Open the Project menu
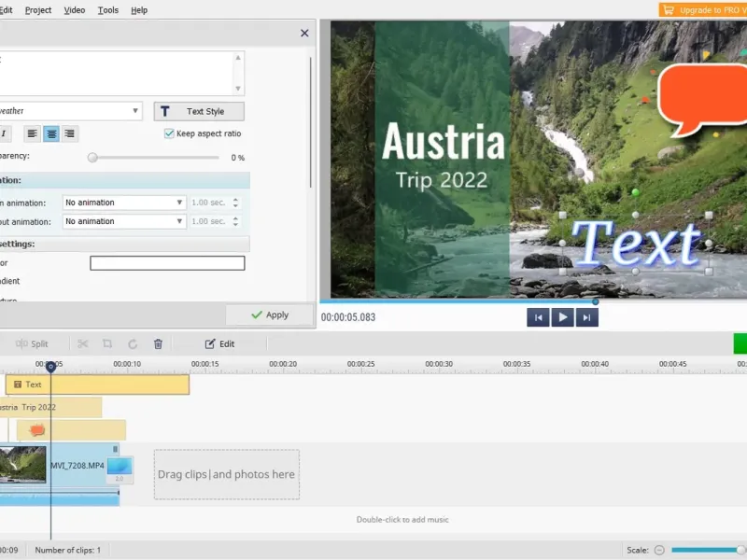The image size is (747, 560). 38,10
